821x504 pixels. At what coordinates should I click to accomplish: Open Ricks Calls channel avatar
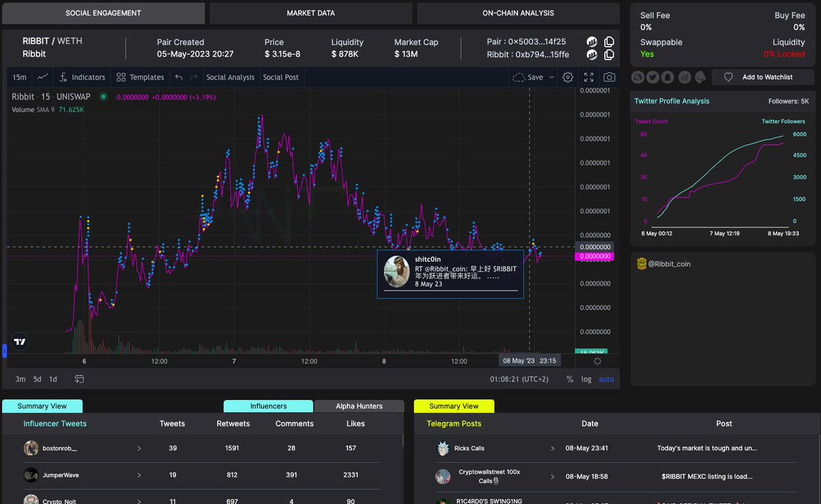pyautogui.click(x=443, y=449)
